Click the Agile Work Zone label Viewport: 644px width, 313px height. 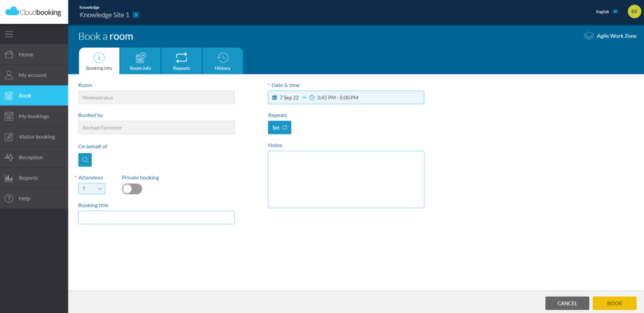pos(616,36)
